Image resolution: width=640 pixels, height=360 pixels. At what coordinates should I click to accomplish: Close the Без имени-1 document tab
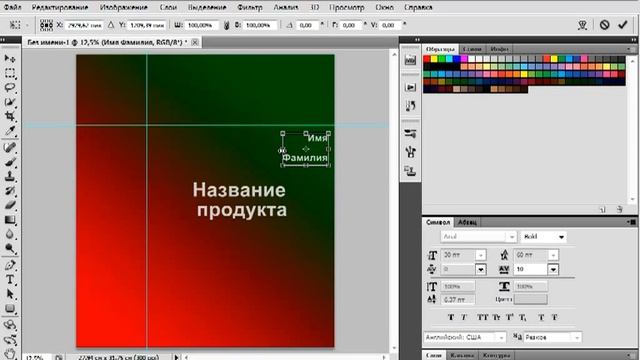click(x=195, y=42)
